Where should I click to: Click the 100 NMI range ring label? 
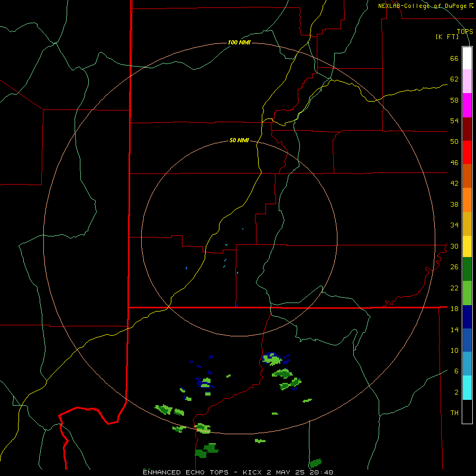(239, 42)
